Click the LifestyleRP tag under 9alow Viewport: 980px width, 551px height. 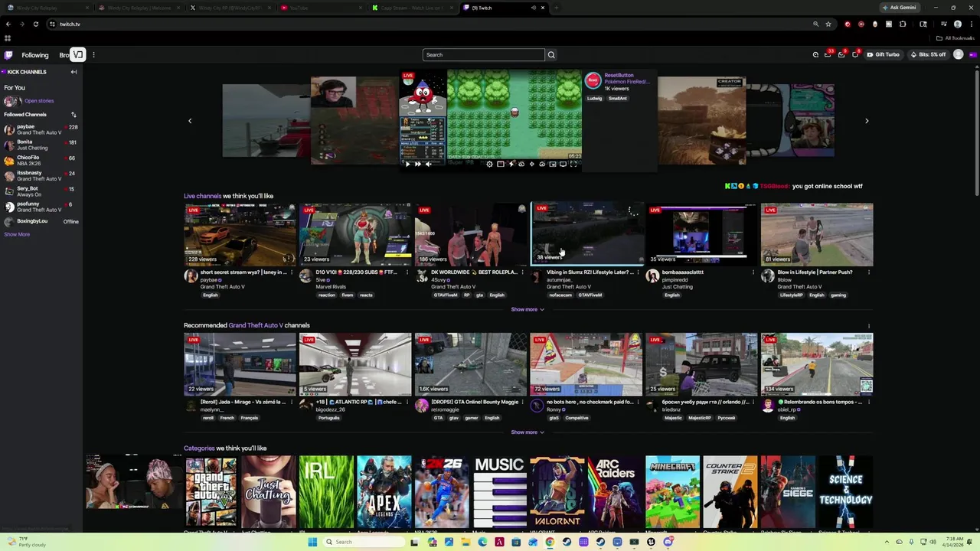(791, 295)
